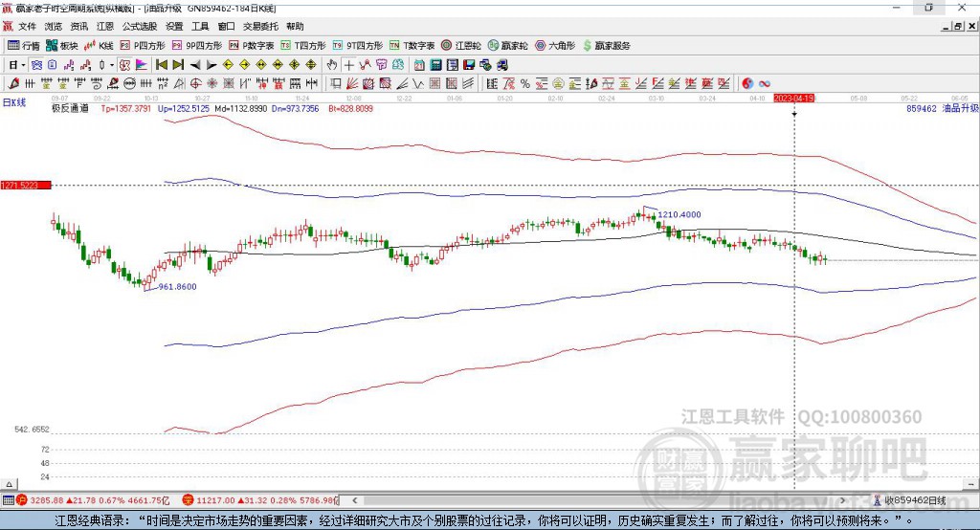
Task: Click the K线 candlestick toolbar button
Action: pos(99,46)
